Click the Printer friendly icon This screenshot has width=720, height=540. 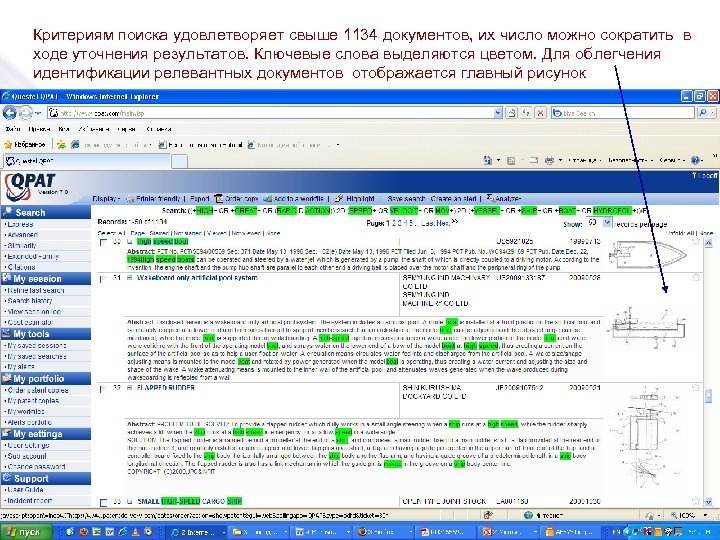click(x=130, y=199)
